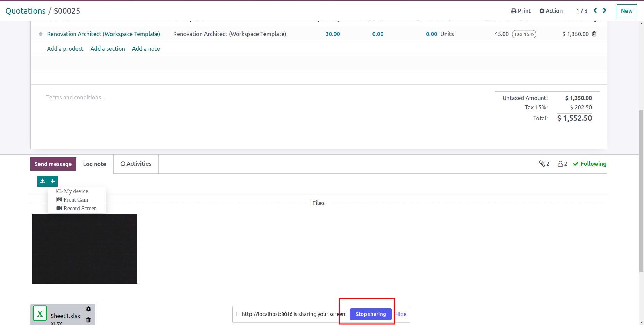Image resolution: width=644 pixels, height=325 pixels.
Task: Open the Action gear menu
Action: coord(551,11)
